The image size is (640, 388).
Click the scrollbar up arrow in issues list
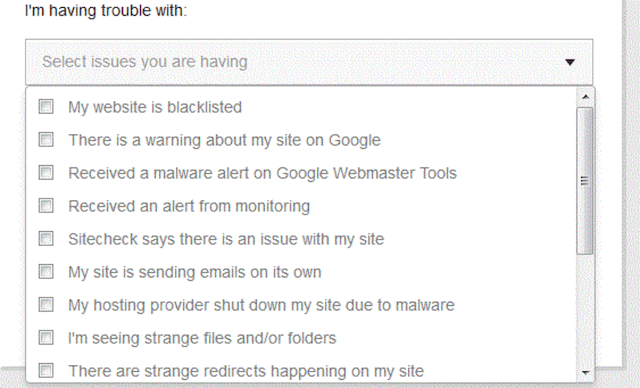pos(585,97)
